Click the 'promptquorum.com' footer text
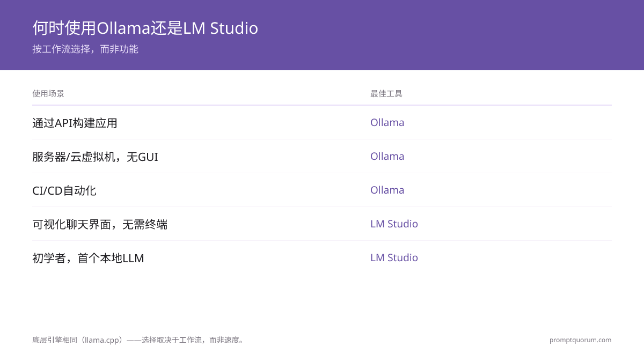 point(580,339)
